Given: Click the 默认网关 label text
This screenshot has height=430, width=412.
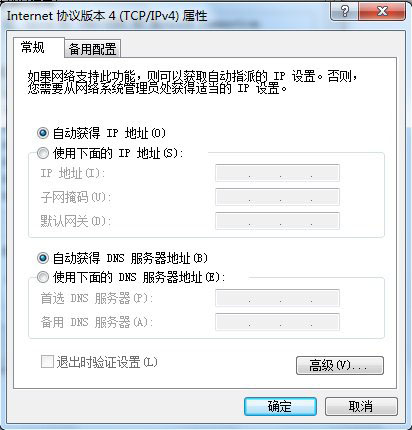Looking at the screenshot, I should (76, 221).
